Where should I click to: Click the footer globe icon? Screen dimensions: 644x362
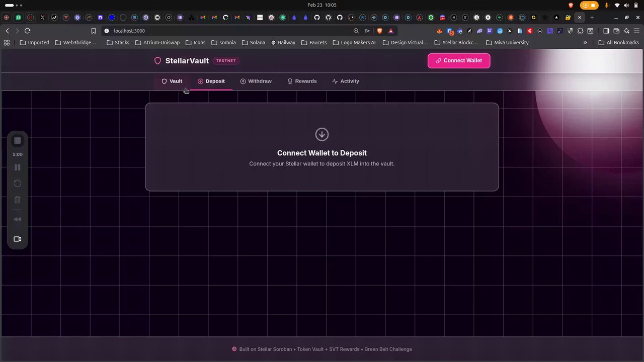(x=234, y=349)
